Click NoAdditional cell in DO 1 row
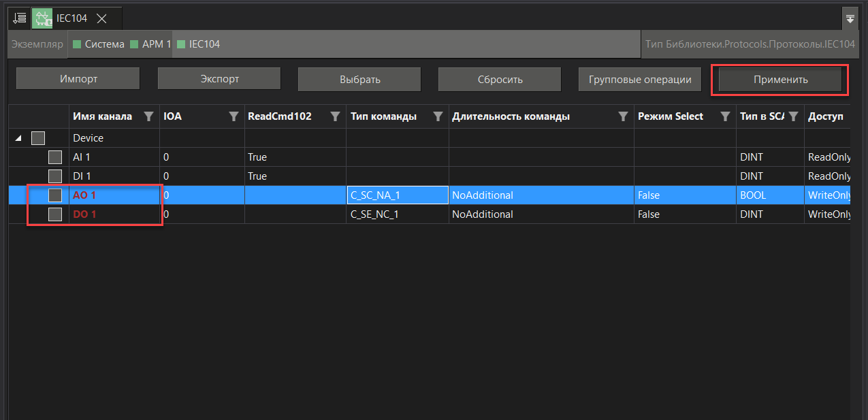This screenshot has height=420, width=868. (x=482, y=214)
